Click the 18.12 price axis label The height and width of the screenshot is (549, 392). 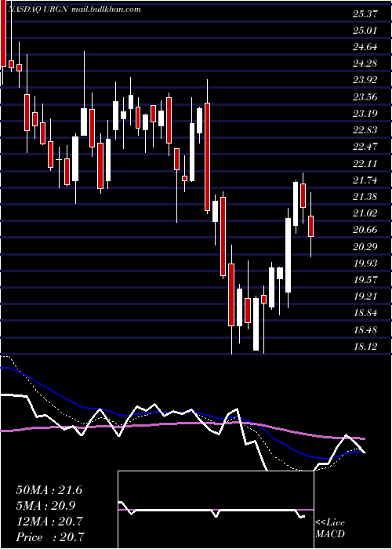tap(365, 347)
